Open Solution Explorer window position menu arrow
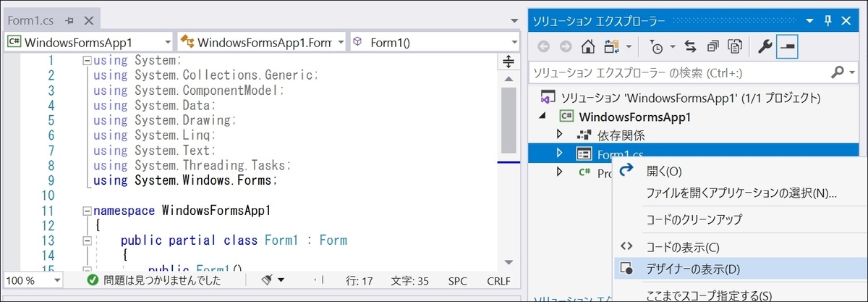The width and height of the screenshot is (868, 302). [x=810, y=22]
